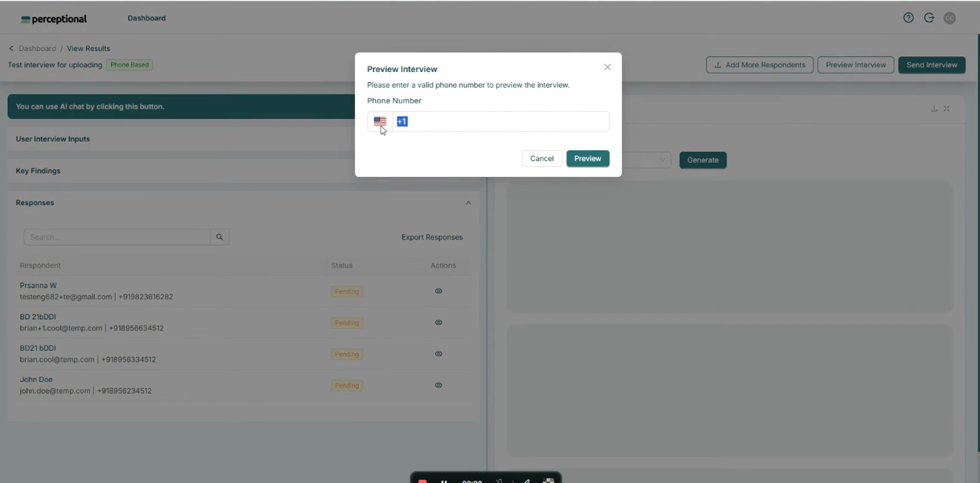
Task: Click inside the Phone Number input field
Action: click(x=501, y=121)
